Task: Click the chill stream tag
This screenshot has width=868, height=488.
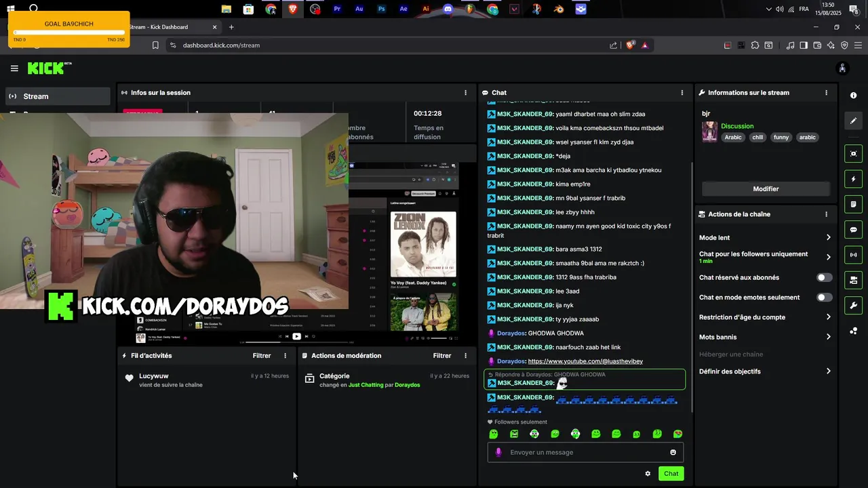Action: pyautogui.click(x=757, y=138)
